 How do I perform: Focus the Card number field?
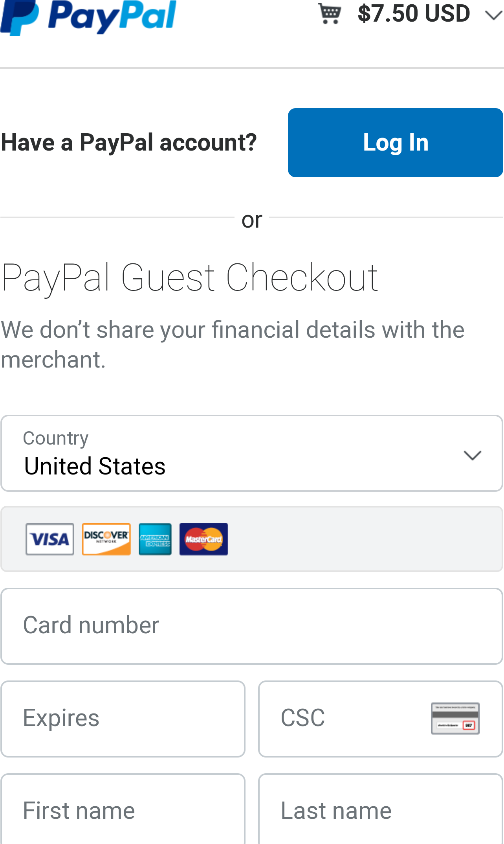pos(252,626)
